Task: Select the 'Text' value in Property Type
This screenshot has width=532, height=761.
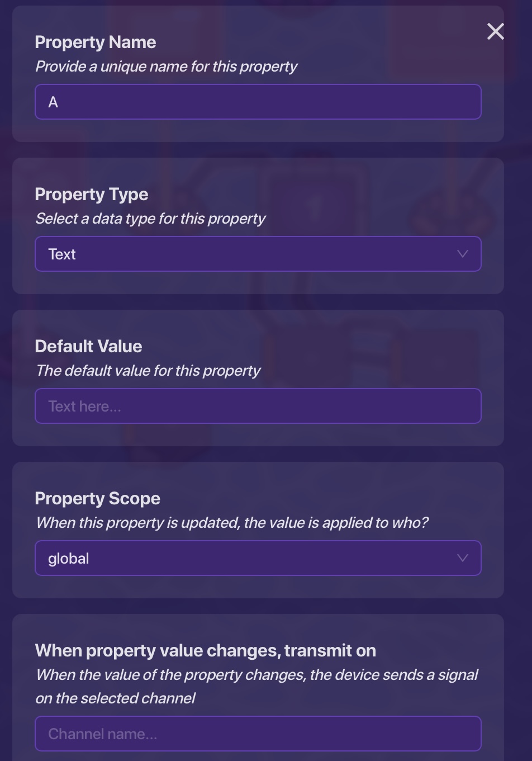Action: (62, 254)
